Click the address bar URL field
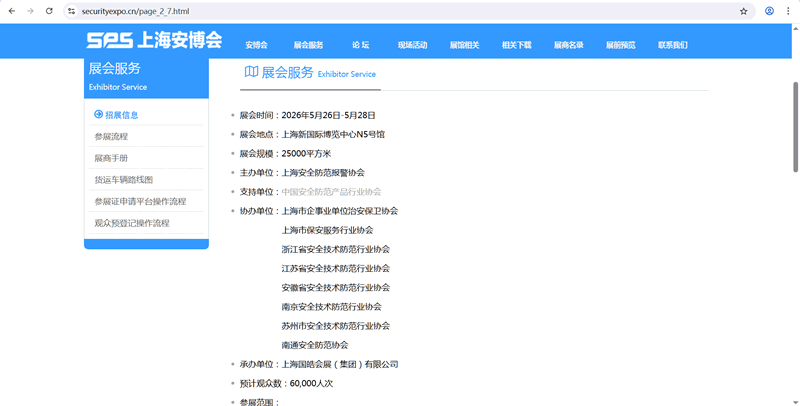Image resolution: width=800 pixels, height=406 pixels. [400, 11]
